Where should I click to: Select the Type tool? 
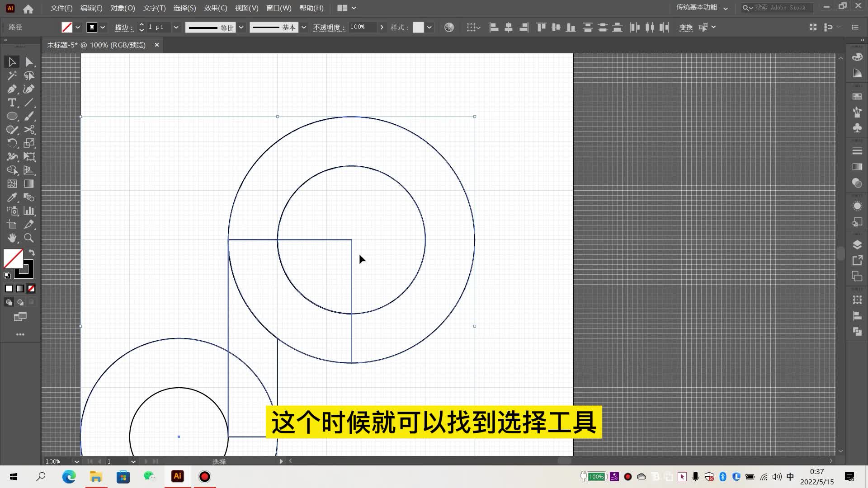coord(12,103)
